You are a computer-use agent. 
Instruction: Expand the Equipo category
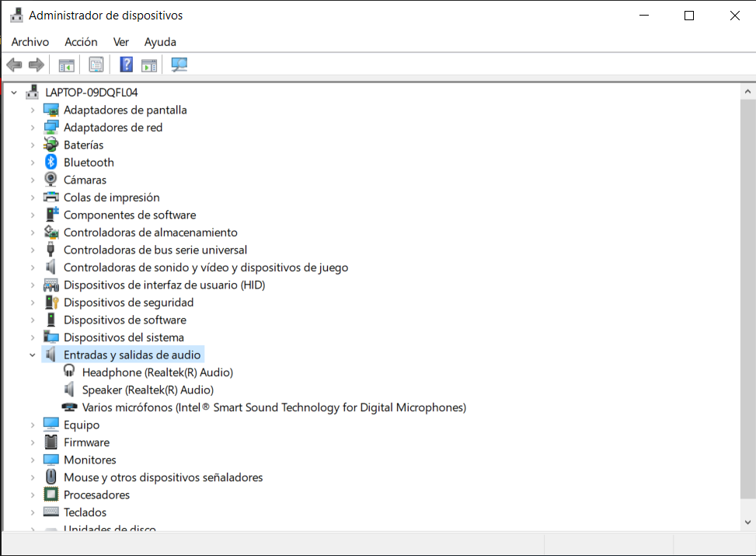[33, 425]
